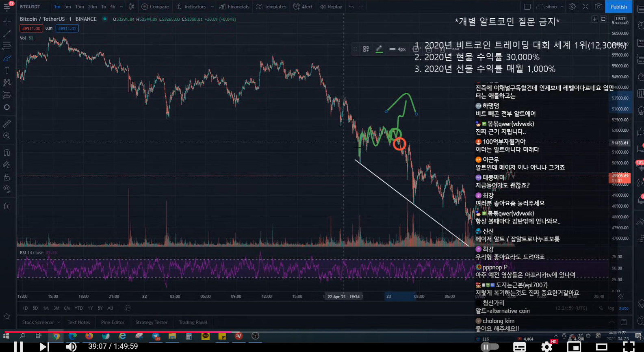Start bar Replay mode

click(331, 7)
